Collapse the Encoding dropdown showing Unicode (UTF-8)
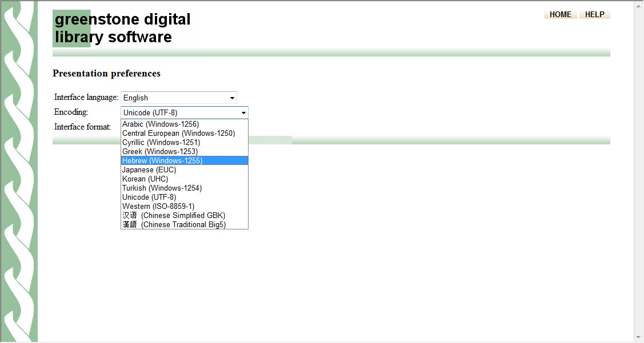The height and width of the screenshot is (343, 644). pos(185,112)
